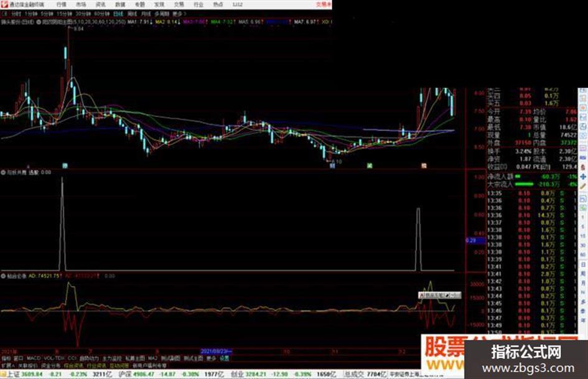588x379 pixels.
Task: Select the 私募主图 indicator tab
Action: coord(135,358)
